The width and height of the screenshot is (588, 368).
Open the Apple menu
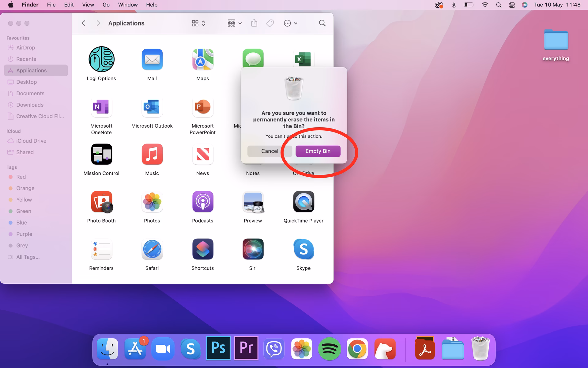[x=11, y=5]
